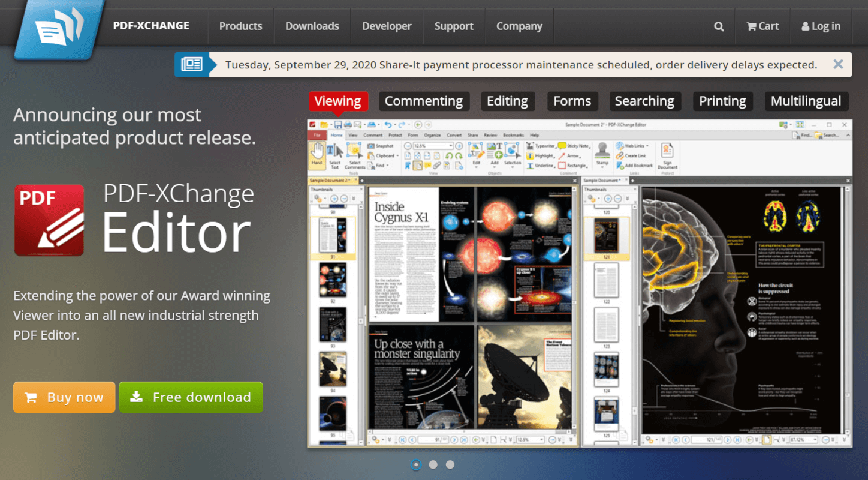Image resolution: width=868 pixels, height=480 pixels.
Task: Select page 92 thumbnail in left pane
Action: point(332,280)
